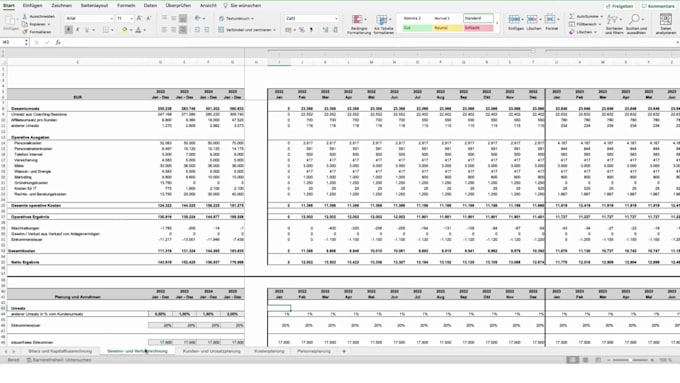Align text right
Viewport: 680px width, 383px height.
tap(183, 30)
